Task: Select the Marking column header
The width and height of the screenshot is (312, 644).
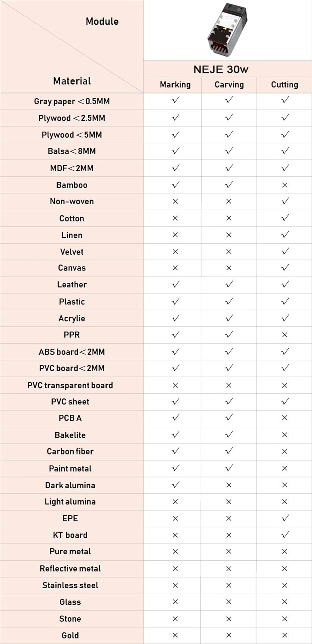Action: coord(175,84)
